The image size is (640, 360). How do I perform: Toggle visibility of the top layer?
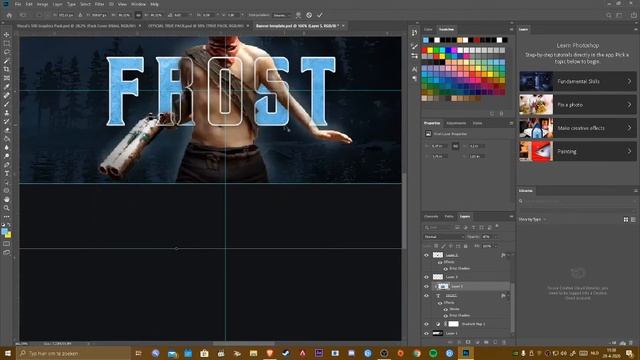click(x=427, y=255)
